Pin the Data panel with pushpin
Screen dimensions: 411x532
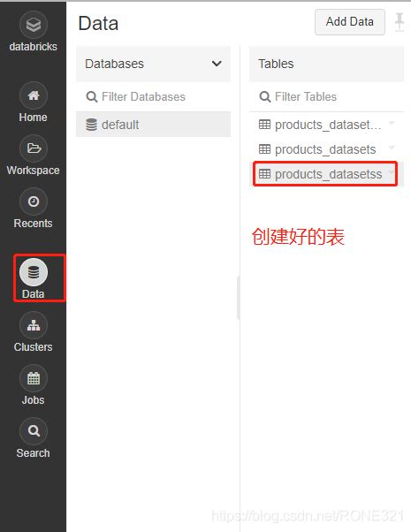tap(400, 22)
